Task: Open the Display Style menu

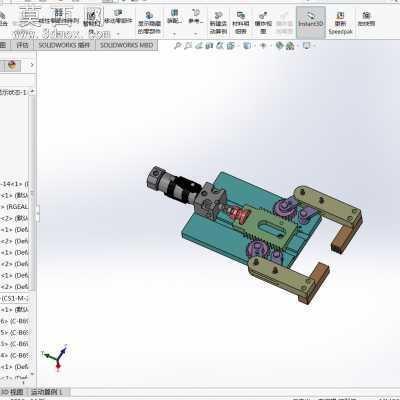Action: [247, 46]
